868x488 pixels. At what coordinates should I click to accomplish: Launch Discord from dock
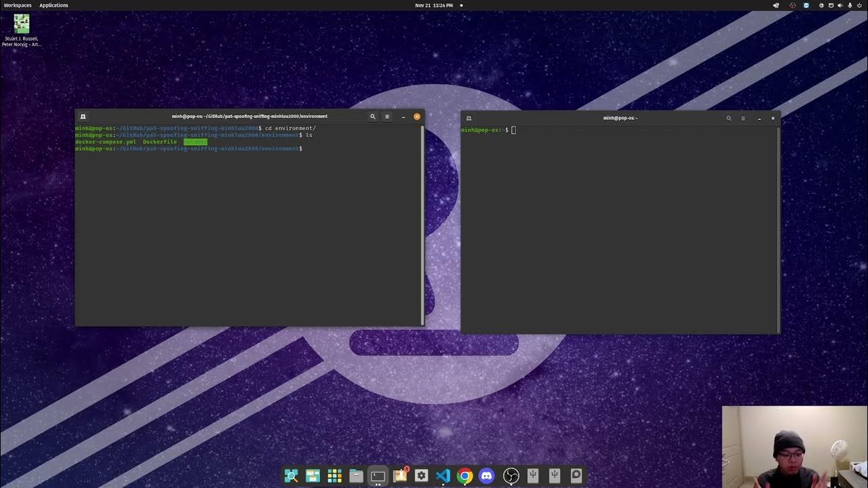click(x=486, y=476)
